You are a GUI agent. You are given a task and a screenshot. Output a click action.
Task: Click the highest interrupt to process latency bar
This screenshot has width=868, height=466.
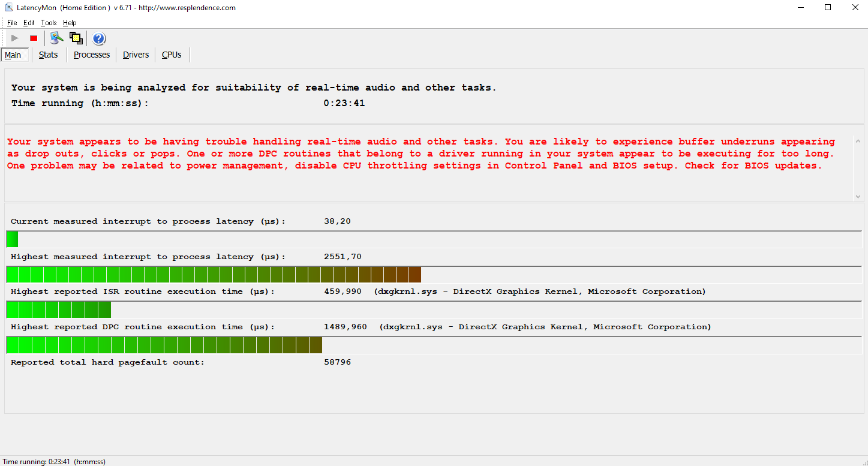point(434,275)
